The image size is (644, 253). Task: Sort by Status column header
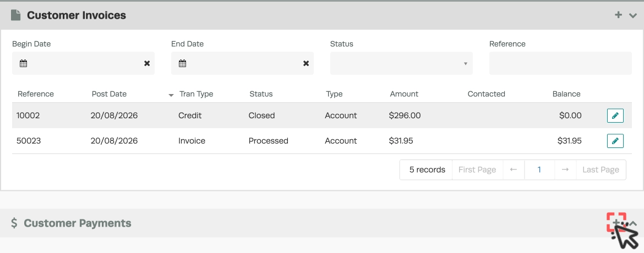(x=261, y=94)
